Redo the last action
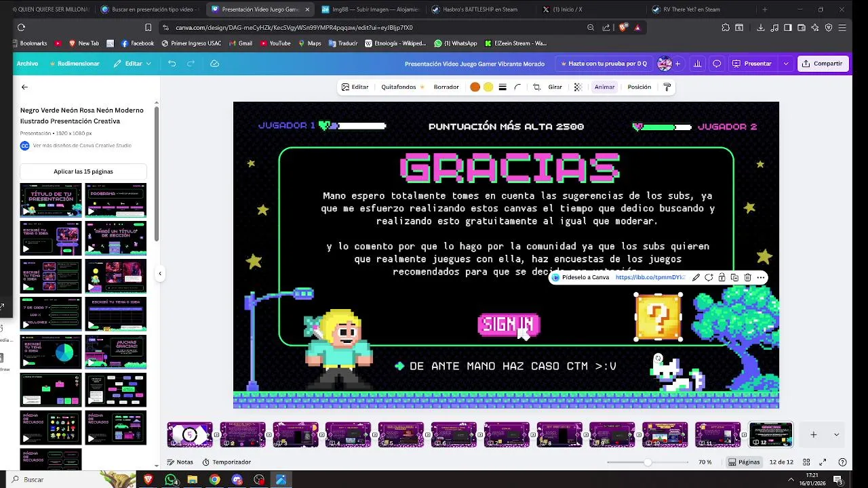The height and width of the screenshot is (488, 868). 191,64
